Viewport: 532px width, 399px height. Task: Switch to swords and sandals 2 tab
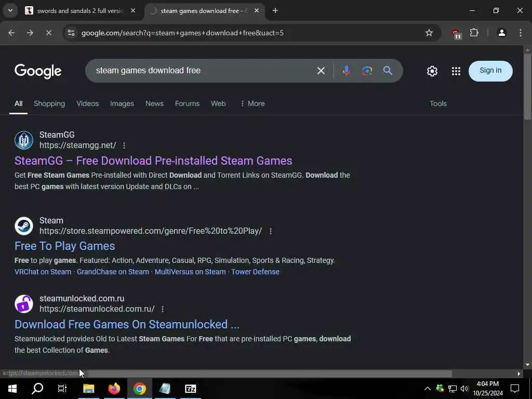tap(80, 11)
